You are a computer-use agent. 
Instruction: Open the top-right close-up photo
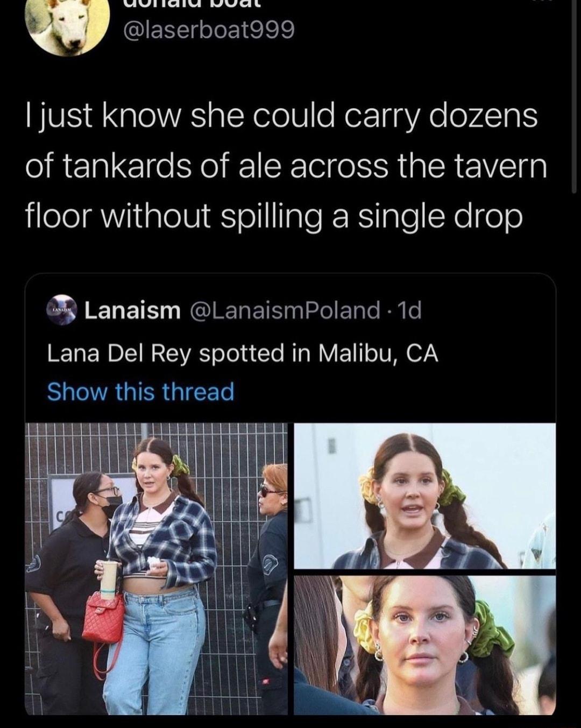coord(425,495)
